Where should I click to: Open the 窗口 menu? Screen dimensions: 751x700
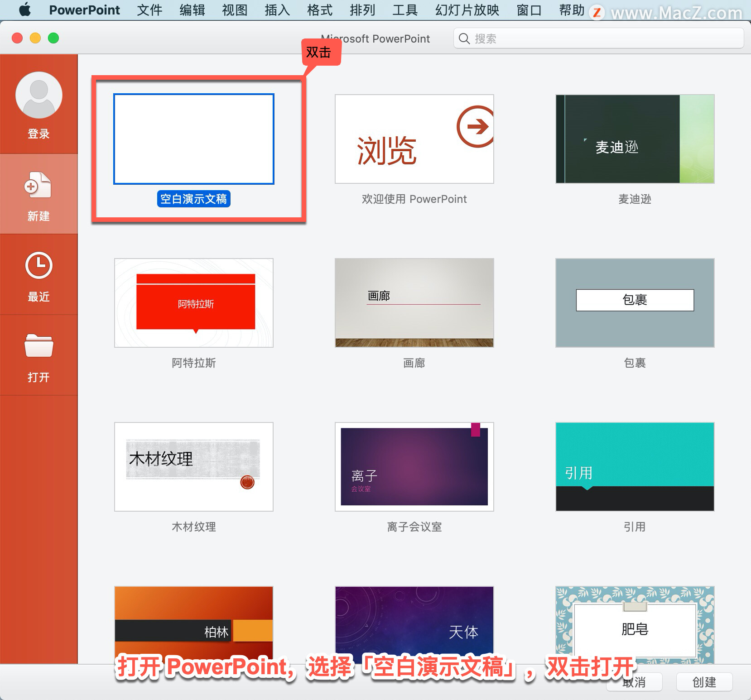point(529,10)
